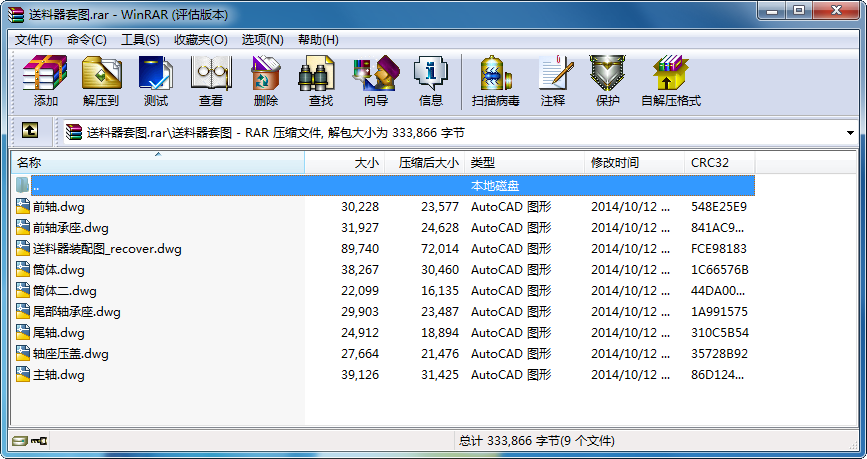
Task: Select the file name 尾部轴承座.dwg
Action: point(76,312)
